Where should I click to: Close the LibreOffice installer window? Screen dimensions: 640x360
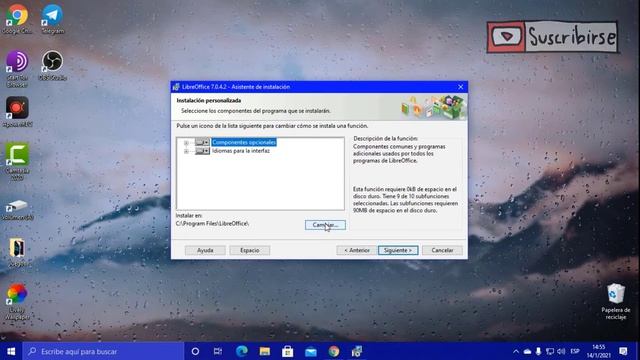[460, 87]
